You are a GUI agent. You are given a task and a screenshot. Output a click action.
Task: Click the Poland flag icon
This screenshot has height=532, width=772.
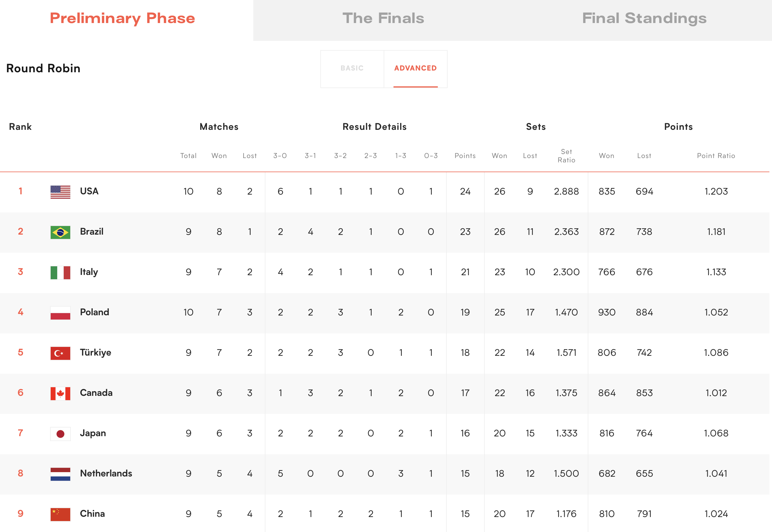pos(60,313)
